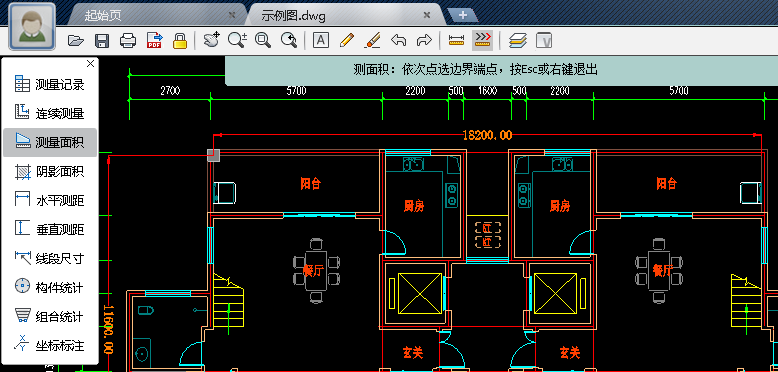Click the 测面积 instruction prompt bar

502,70
